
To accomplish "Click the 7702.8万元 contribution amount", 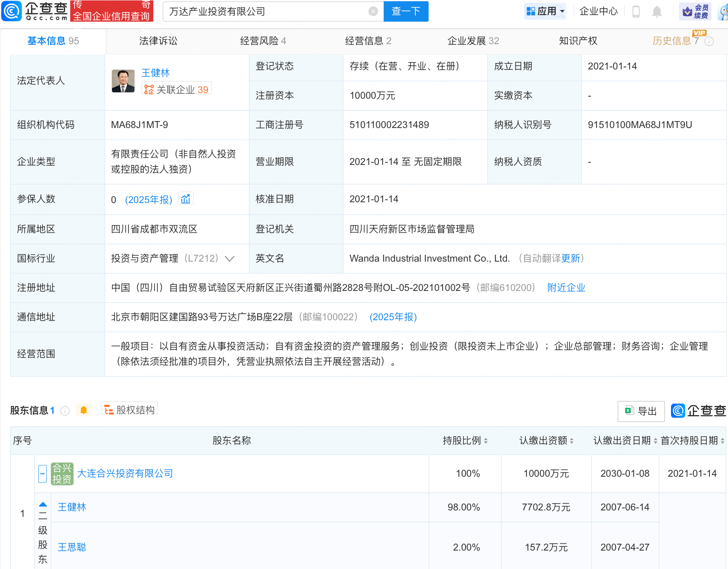I will pos(546,507).
